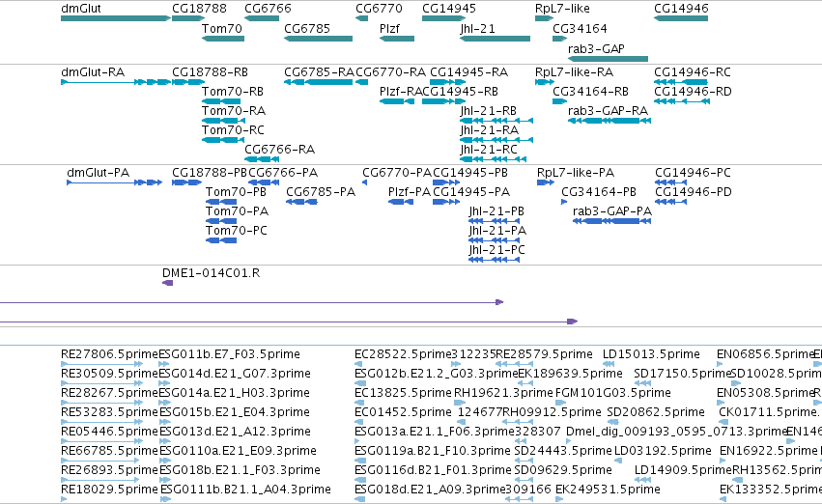Select protein CG18788-PB label
Image resolution: width=822 pixels, height=504 pixels.
(210, 173)
